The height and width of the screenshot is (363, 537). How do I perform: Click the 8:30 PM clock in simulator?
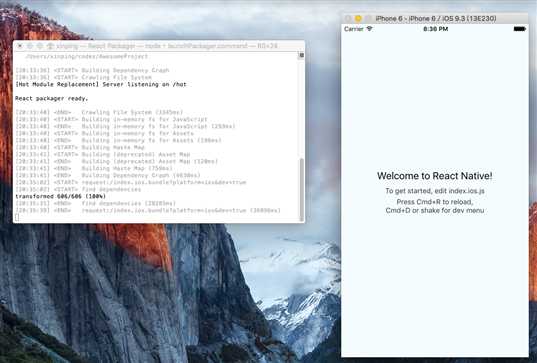pos(435,29)
